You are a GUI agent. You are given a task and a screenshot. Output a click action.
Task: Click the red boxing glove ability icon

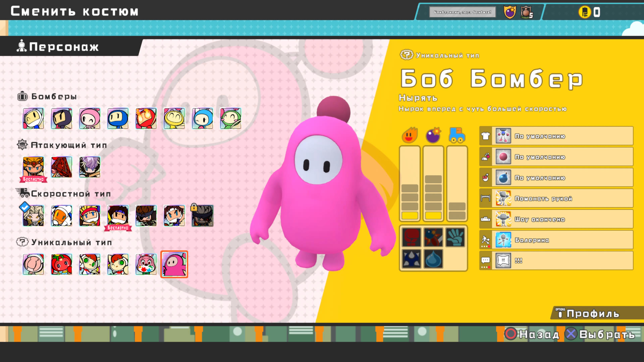(x=411, y=237)
